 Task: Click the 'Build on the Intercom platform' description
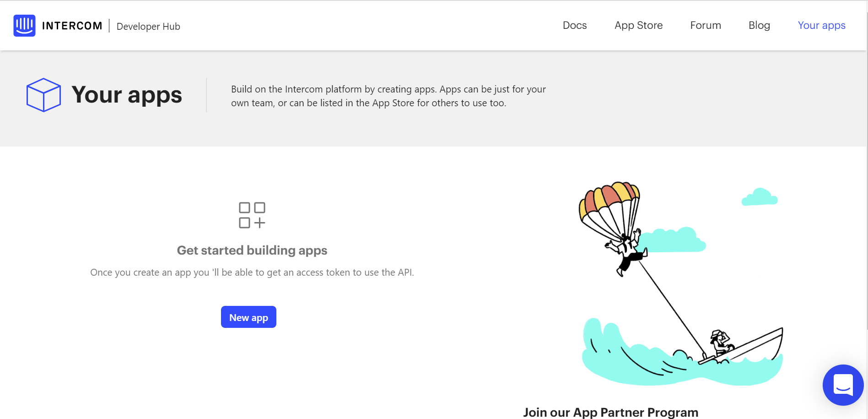pyautogui.click(x=388, y=96)
